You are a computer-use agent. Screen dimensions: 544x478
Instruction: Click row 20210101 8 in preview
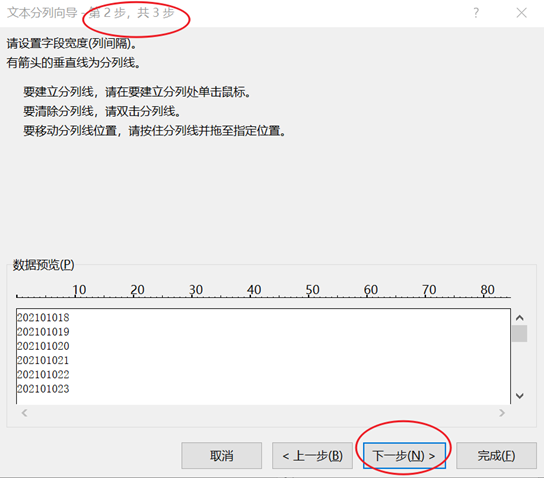43,317
